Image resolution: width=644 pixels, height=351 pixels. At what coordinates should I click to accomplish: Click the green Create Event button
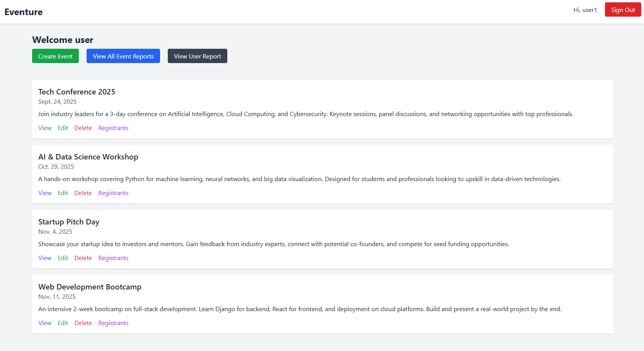(55, 56)
